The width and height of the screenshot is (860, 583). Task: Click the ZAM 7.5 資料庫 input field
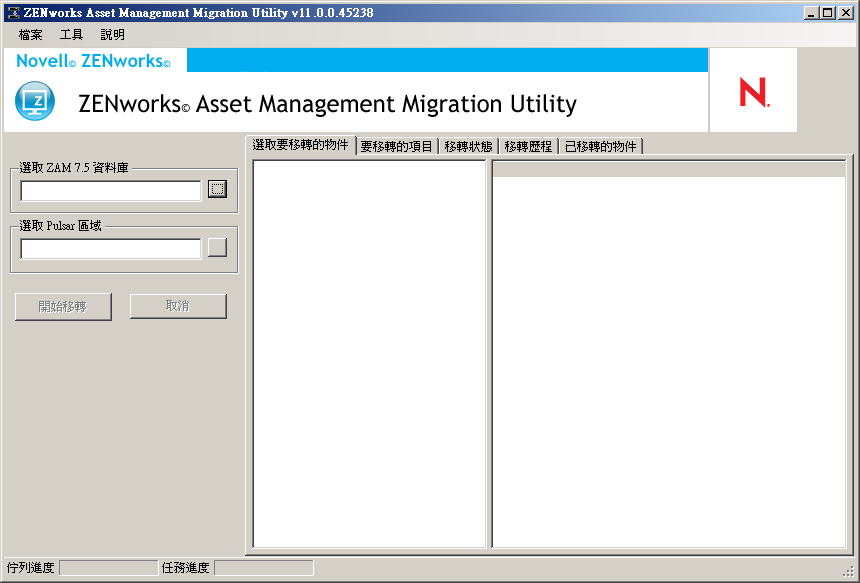(111, 191)
